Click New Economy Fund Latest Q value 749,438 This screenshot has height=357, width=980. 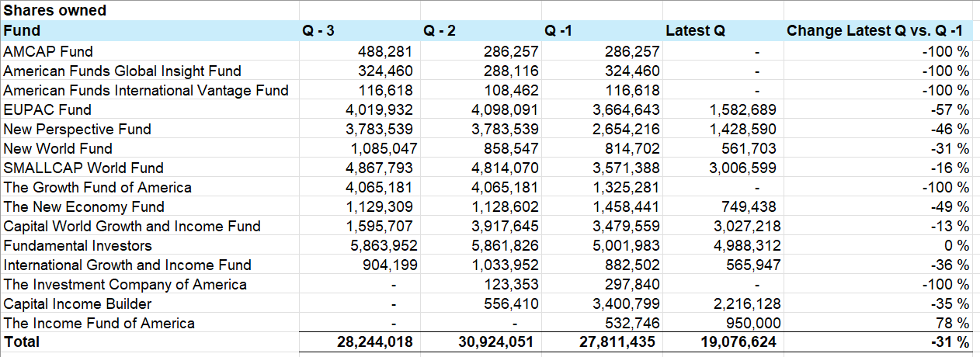tap(749, 206)
